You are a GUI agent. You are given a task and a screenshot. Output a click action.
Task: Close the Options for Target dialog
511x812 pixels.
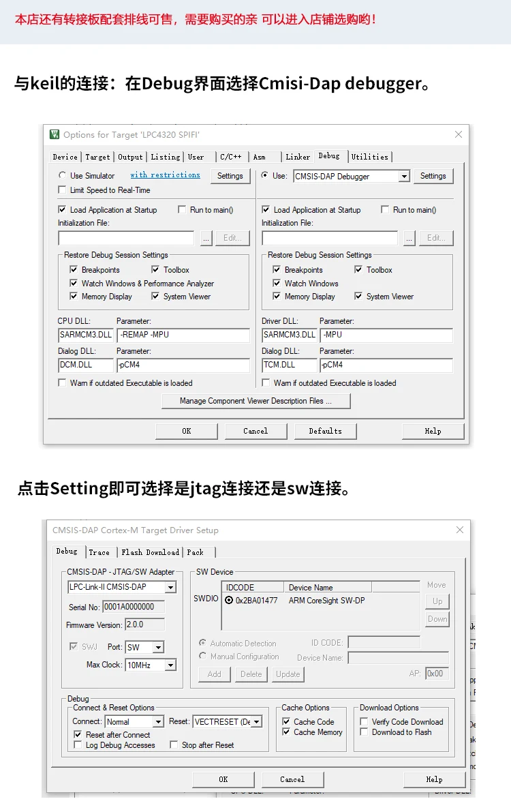(458, 134)
